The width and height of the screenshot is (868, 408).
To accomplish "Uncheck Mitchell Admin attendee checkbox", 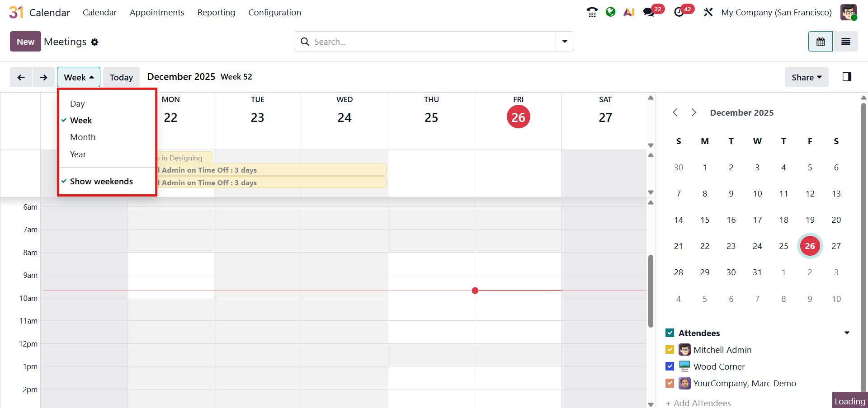I will (x=670, y=350).
